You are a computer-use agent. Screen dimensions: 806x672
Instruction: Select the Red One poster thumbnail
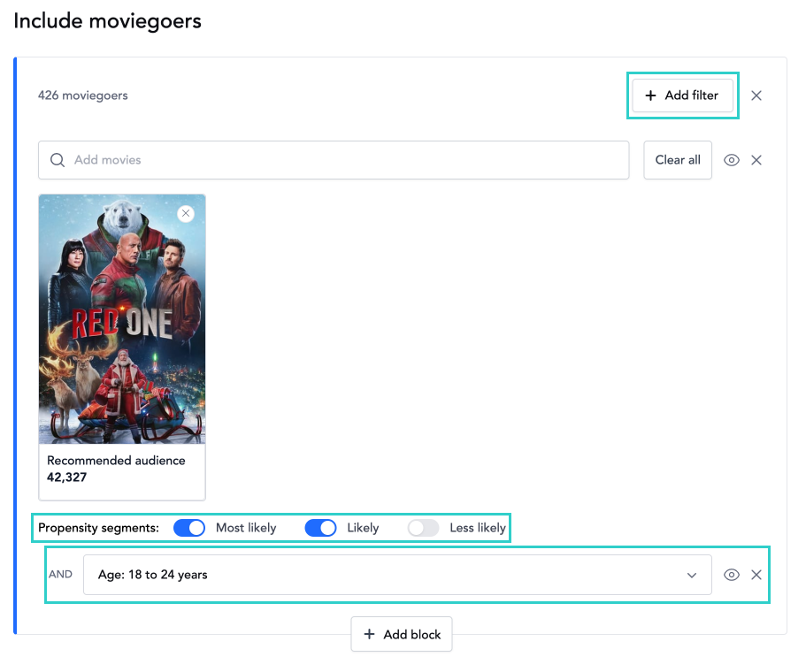coord(122,319)
